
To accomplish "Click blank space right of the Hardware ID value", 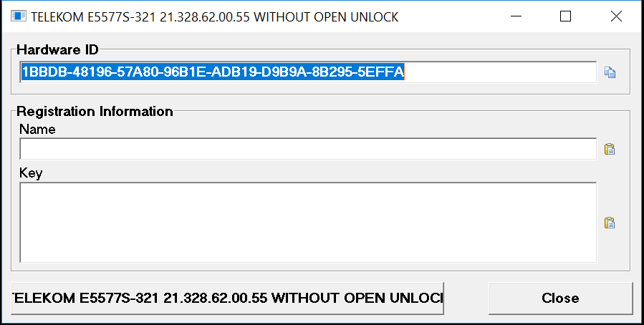I will [x=500, y=72].
